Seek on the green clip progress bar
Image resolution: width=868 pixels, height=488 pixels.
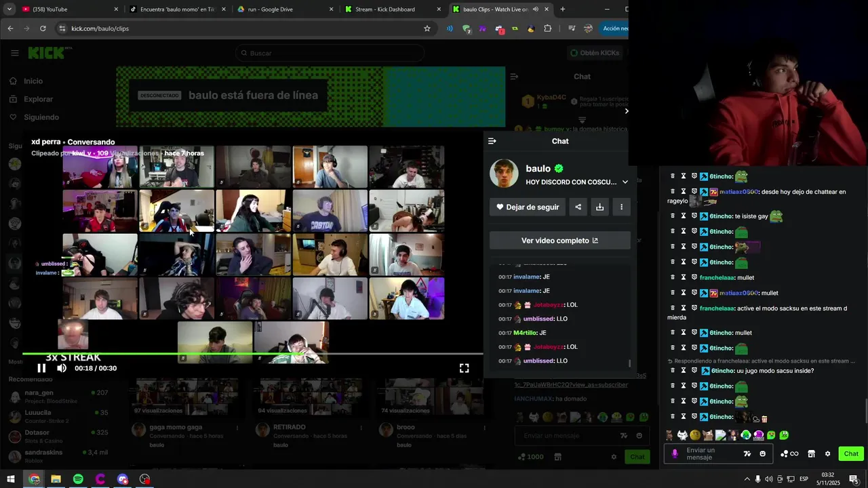click(252, 354)
